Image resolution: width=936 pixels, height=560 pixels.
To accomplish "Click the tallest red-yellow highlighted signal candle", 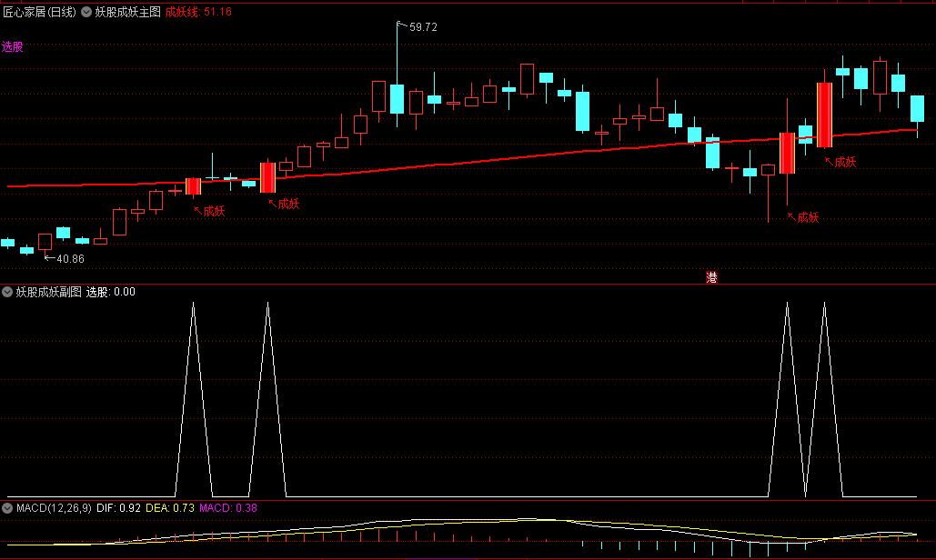I will click(824, 115).
